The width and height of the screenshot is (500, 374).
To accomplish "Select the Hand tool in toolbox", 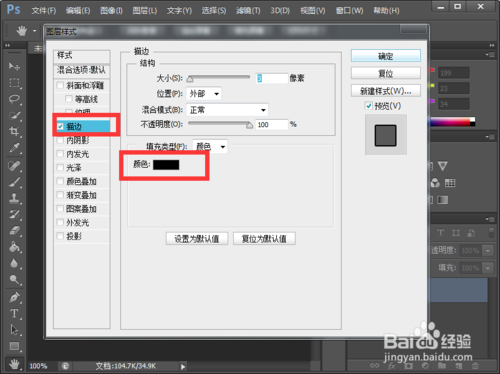I will pyautogui.click(x=14, y=364).
